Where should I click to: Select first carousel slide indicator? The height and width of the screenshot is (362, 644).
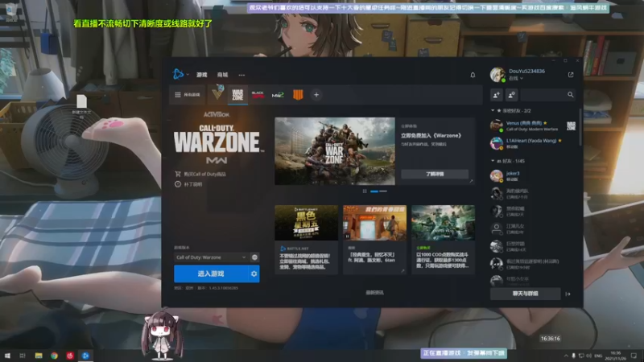pos(374,191)
